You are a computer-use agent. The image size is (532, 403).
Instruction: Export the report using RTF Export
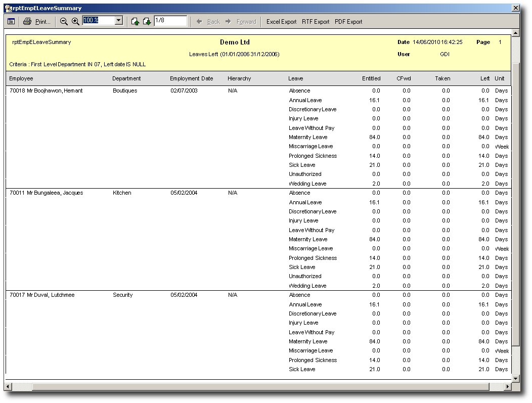(x=316, y=22)
